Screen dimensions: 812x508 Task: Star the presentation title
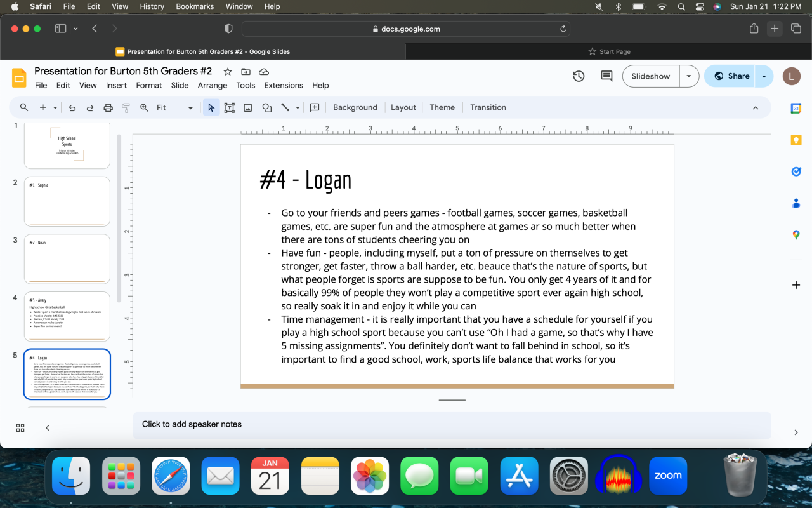tap(228, 72)
